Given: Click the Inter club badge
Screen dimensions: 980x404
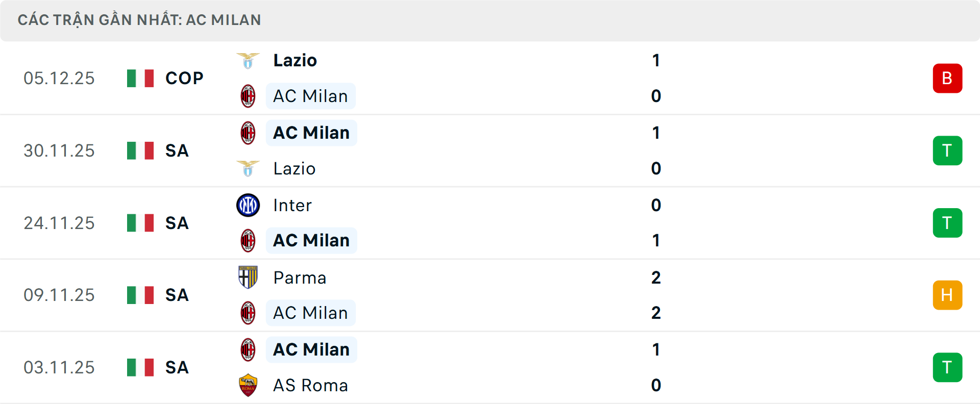Looking at the screenshot, I should [x=248, y=205].
